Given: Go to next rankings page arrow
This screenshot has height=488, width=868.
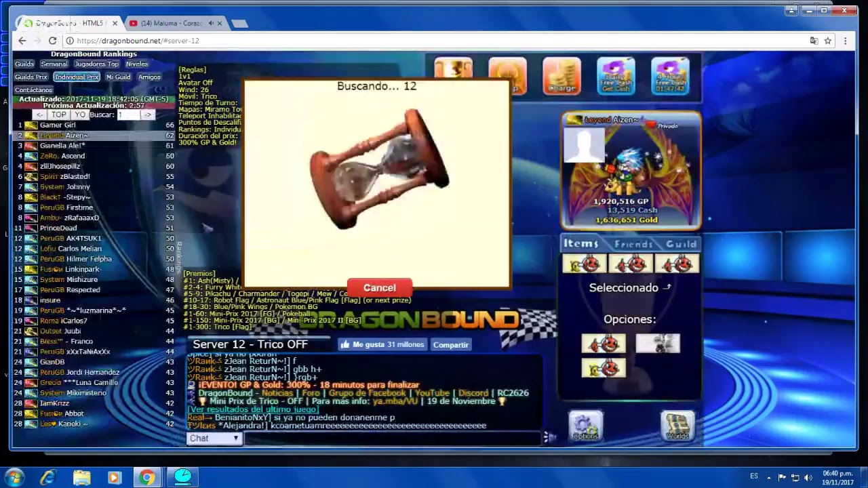Looking at the screenshot, I should point(147,115).
